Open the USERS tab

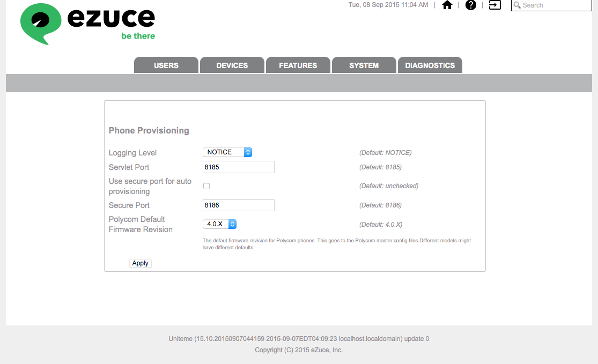[166, 65]
